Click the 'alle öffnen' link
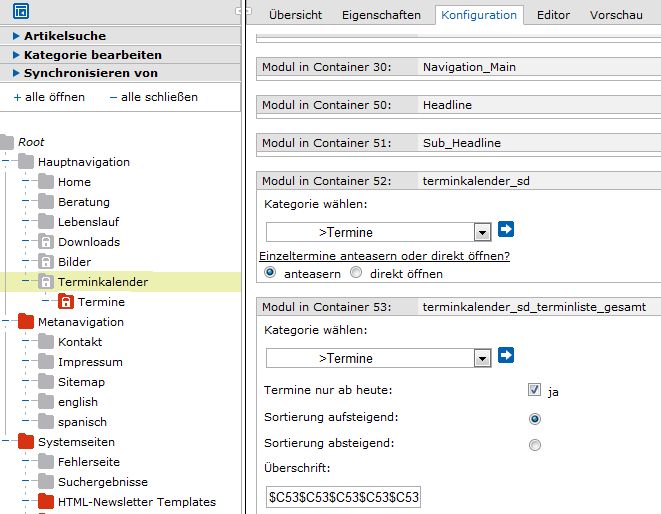Image resolution: width=661 pixels, height=514 pixels. point(49,97)
